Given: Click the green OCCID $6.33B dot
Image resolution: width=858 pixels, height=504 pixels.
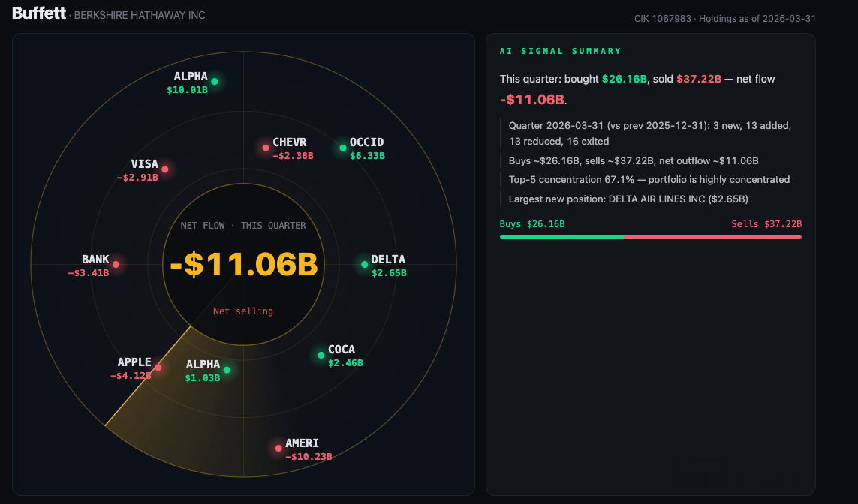Looking at the screenshot, I should tap(342, 148).
